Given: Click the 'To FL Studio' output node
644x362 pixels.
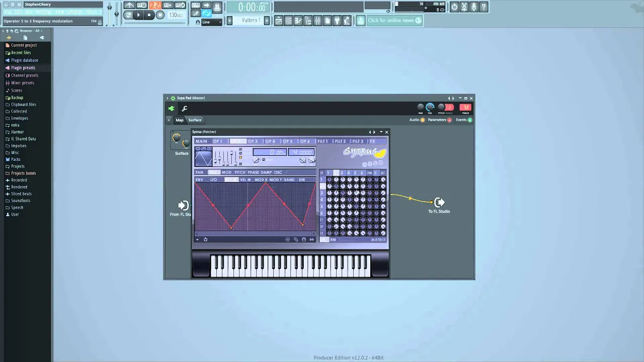Looking at the screenshot, I should click(439, 203).
